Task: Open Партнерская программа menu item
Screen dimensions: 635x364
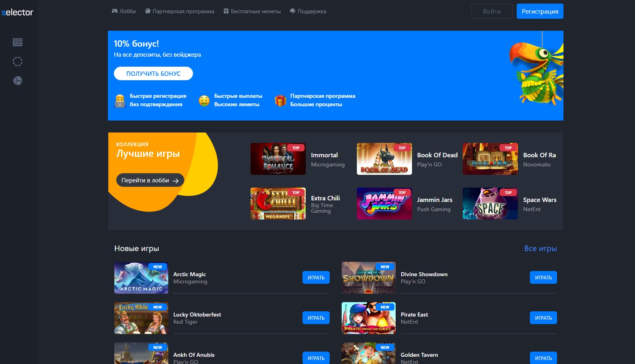Action: pos(179,11)
